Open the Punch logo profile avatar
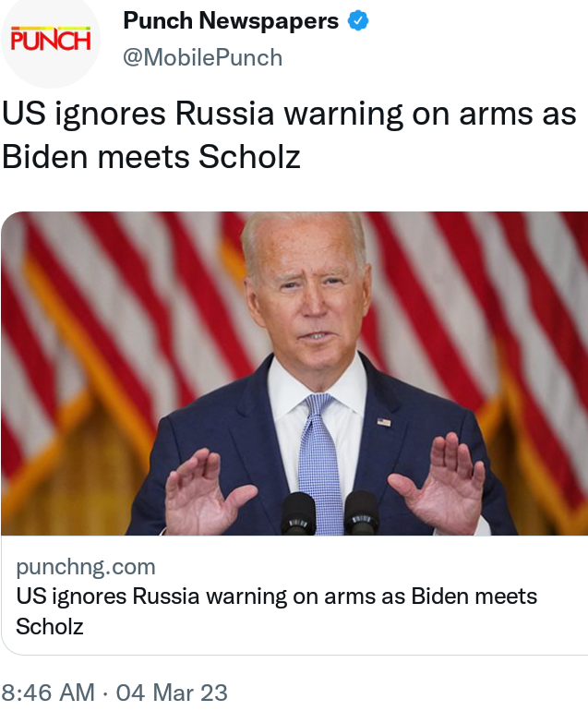The height and width of the screenshot is (711, 588). [x=51, y=40]
